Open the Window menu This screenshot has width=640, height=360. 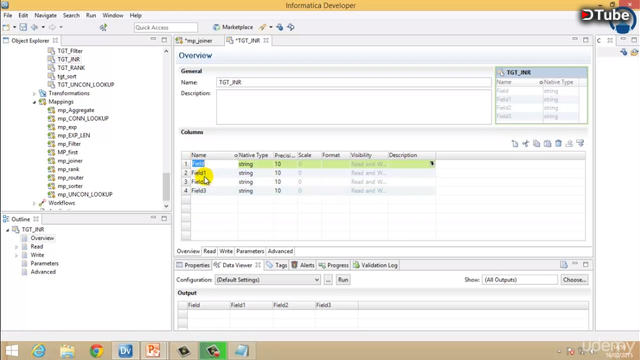click(113, 16)
